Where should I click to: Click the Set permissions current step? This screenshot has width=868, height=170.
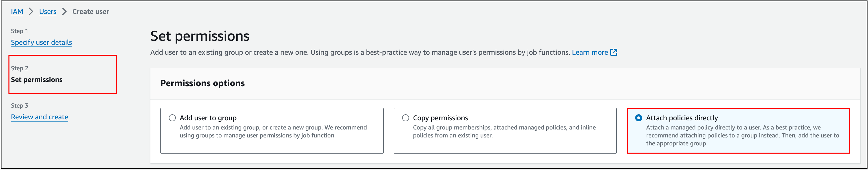[37, 80]
